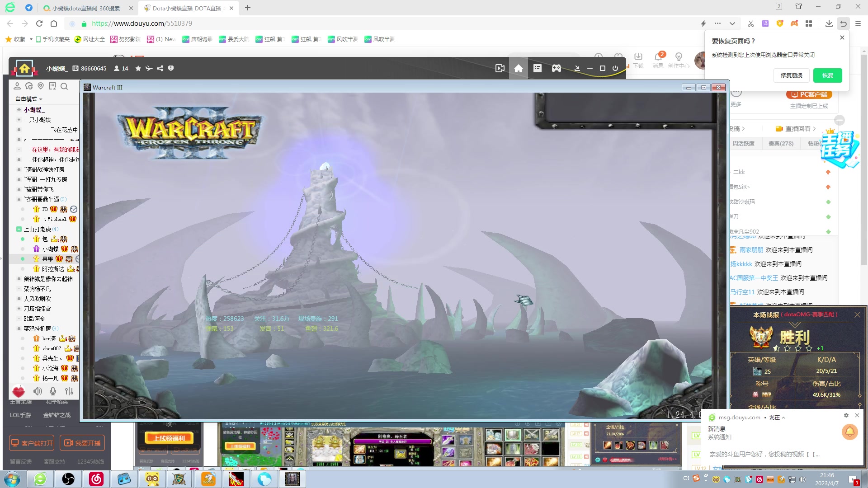868x488 pixels.
Task: Open the gamepad games icon in voice client toolbar
Action: pyautogui.click(x=557, y=68)
